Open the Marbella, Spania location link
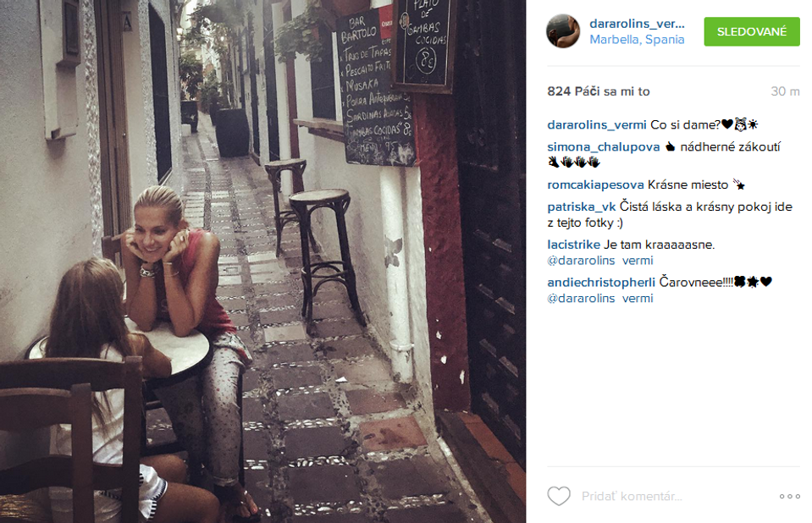Image resolution: width=812 pixels, height=523 pixels. click(637, 40)
